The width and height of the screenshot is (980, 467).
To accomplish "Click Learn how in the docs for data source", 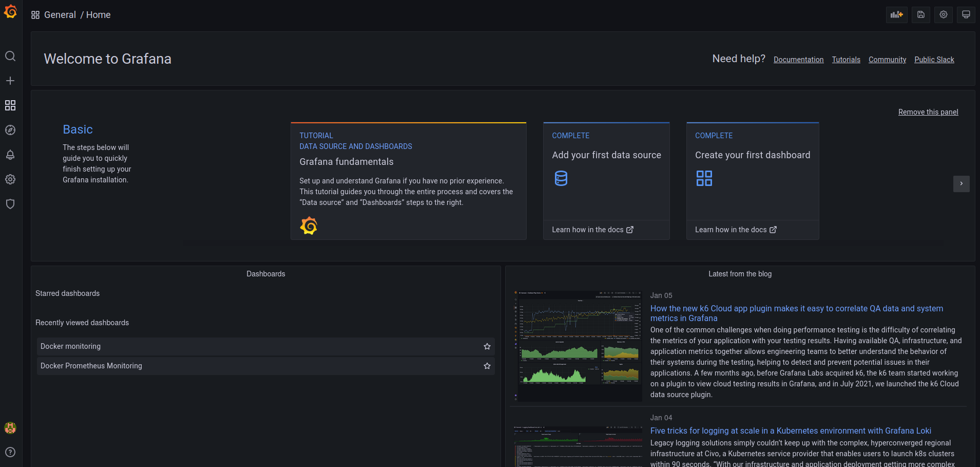I will [x=593, y=230].
